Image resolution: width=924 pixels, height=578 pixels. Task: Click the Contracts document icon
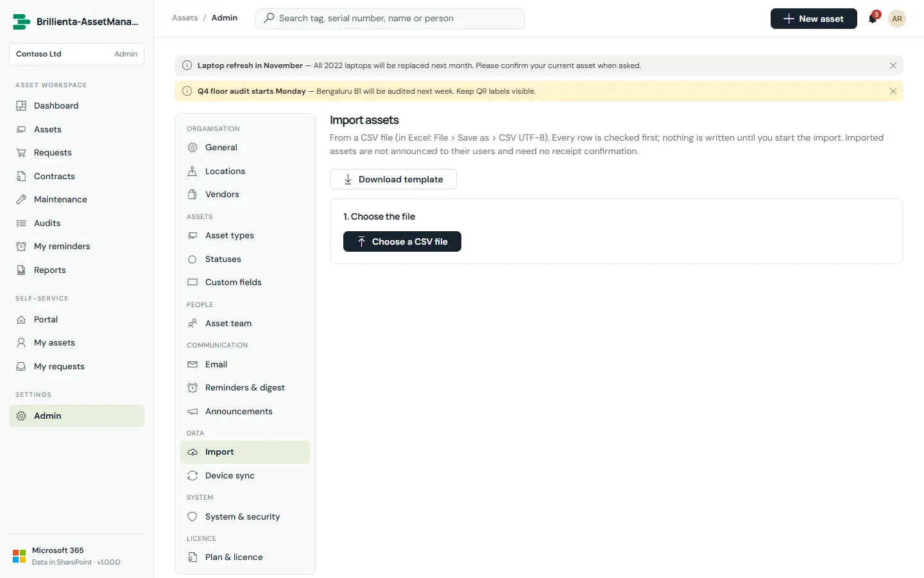tap(21, 177)
